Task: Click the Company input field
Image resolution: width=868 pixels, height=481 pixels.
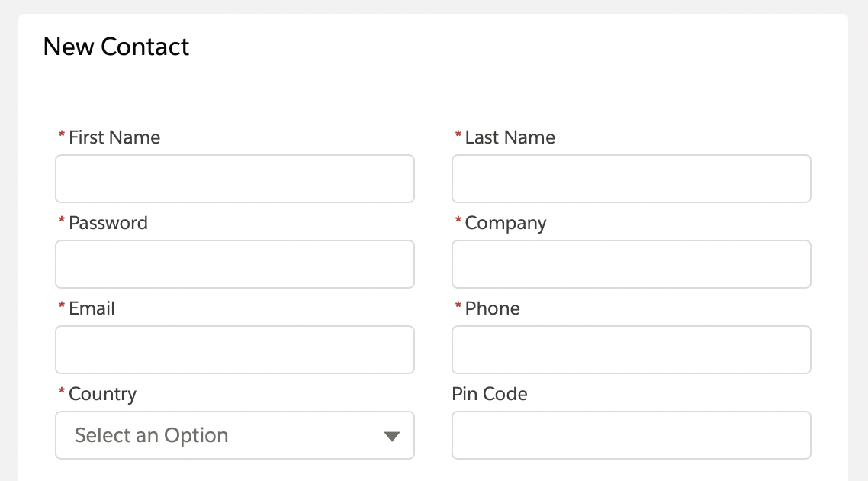Action: pyautogui.click(x=631, y=264)
